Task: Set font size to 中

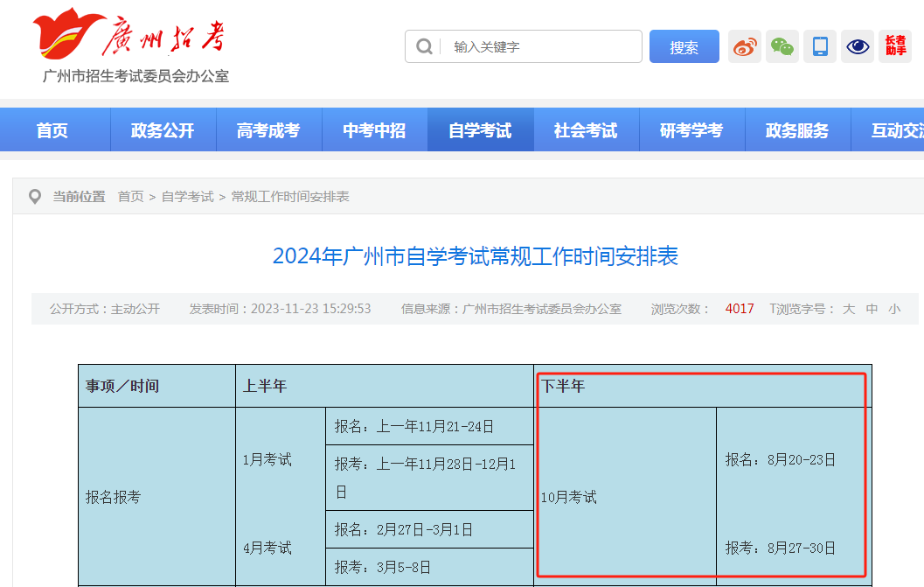Action: pos(872,309)
